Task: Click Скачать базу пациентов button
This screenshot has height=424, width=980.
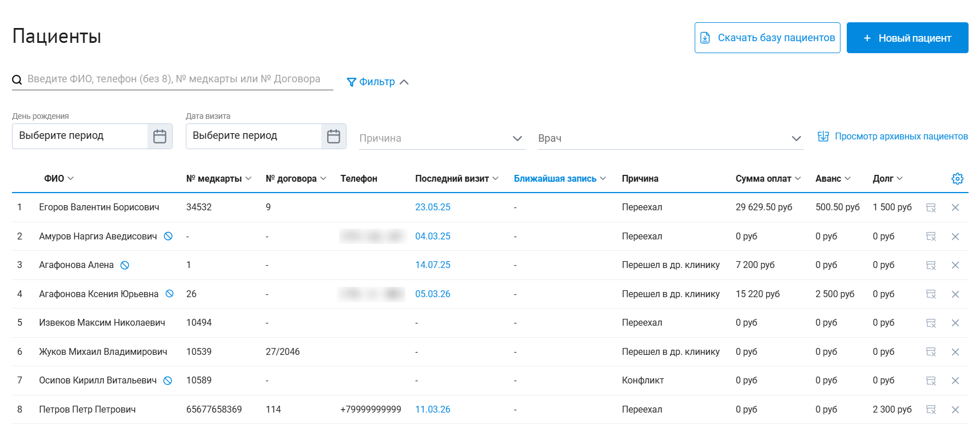Action: (x=767, y=38)
